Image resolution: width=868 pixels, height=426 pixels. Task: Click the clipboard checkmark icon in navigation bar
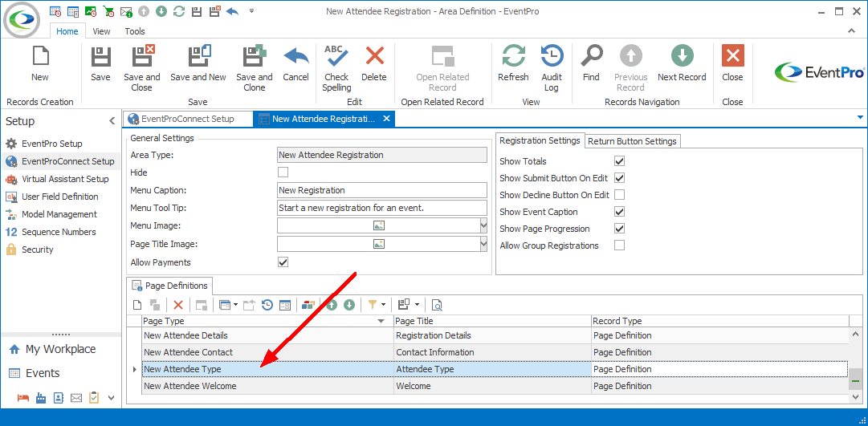94,397
